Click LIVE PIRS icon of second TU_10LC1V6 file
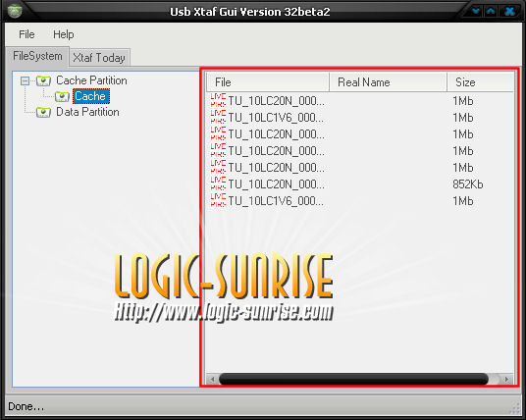This screenshot has width=526, height=420. click(218, 200)
